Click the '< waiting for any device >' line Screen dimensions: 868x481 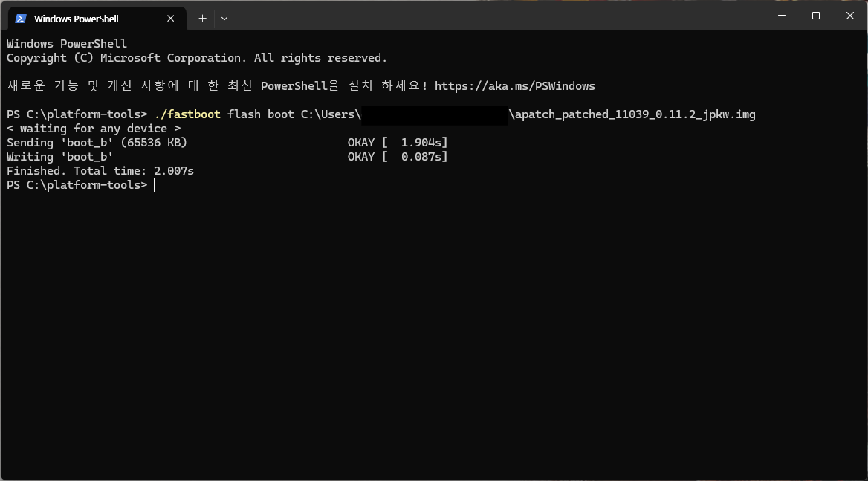click(x=94, y=129)
